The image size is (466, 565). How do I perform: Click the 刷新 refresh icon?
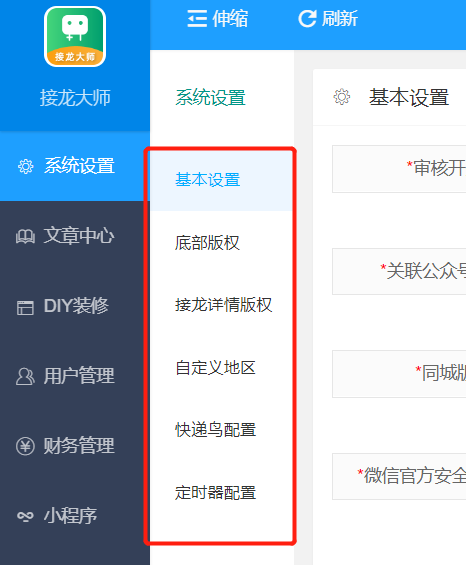307,19
